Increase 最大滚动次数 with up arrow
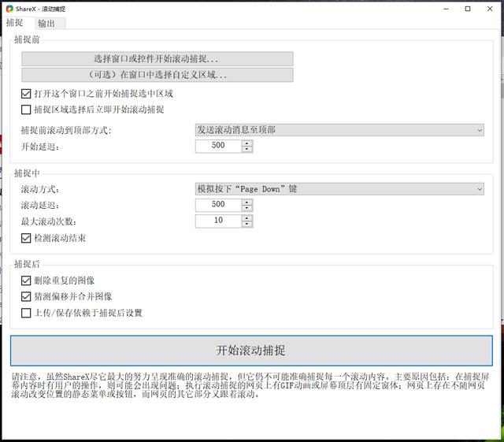The width and height of the screenshot is (504, 442). [x=246, y=218]
